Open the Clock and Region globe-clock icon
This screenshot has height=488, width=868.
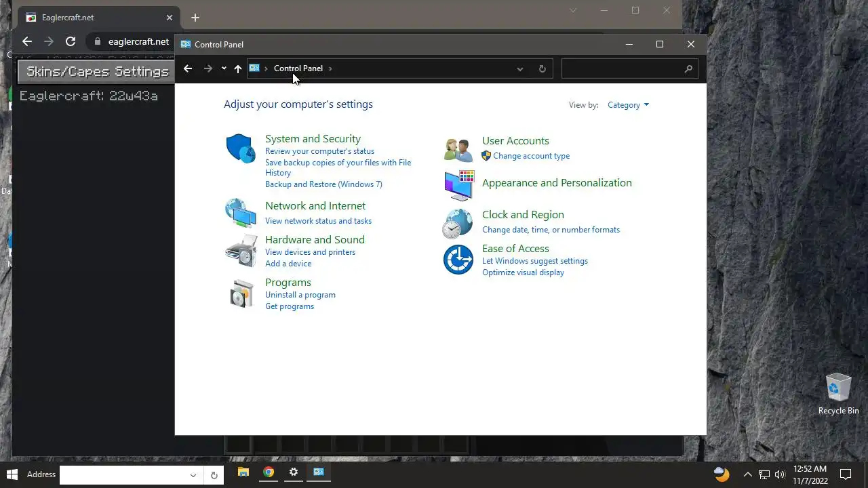coord(458,223)
